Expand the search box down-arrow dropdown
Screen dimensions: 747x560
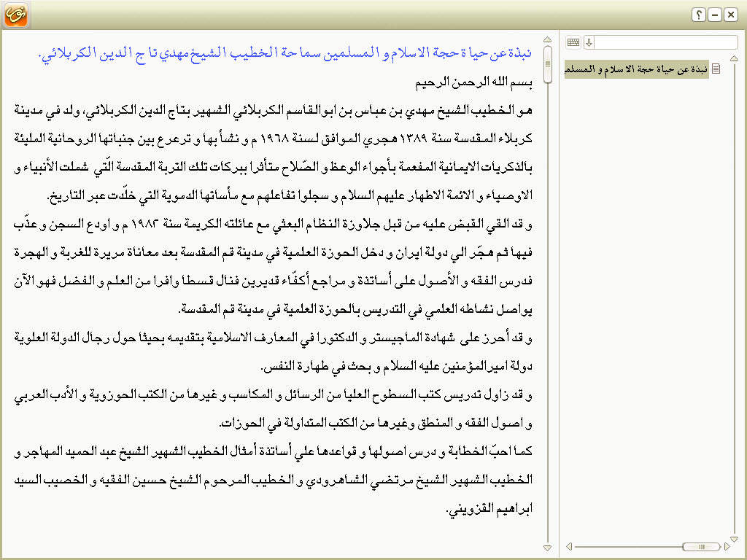click(x=589, y=42)
